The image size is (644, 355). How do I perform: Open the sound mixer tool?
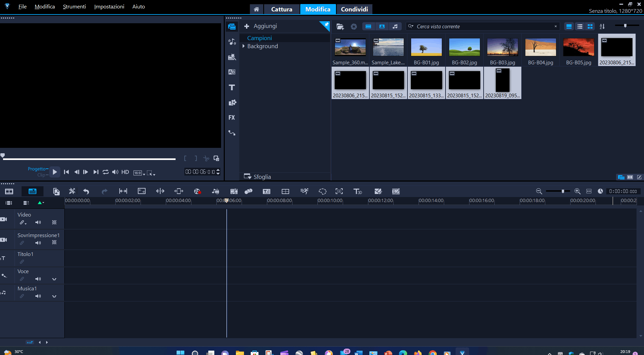[x=215, y=191]
